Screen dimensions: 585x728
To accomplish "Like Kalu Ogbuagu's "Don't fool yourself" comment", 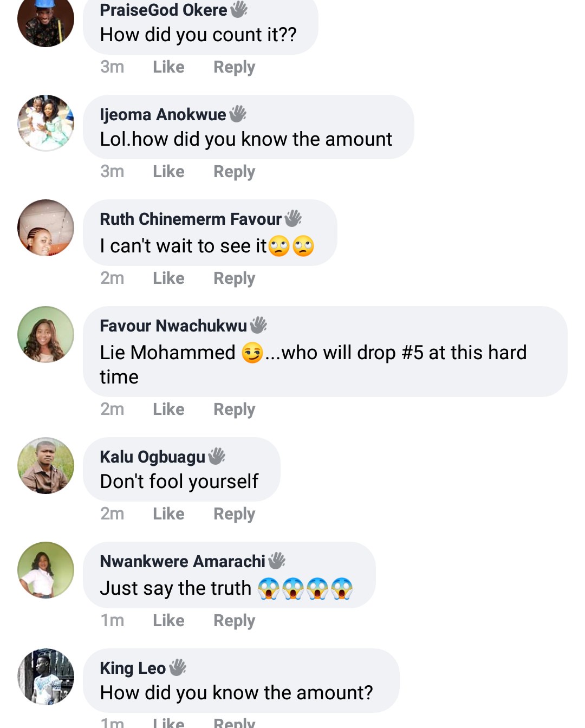I will coord(168,514).
